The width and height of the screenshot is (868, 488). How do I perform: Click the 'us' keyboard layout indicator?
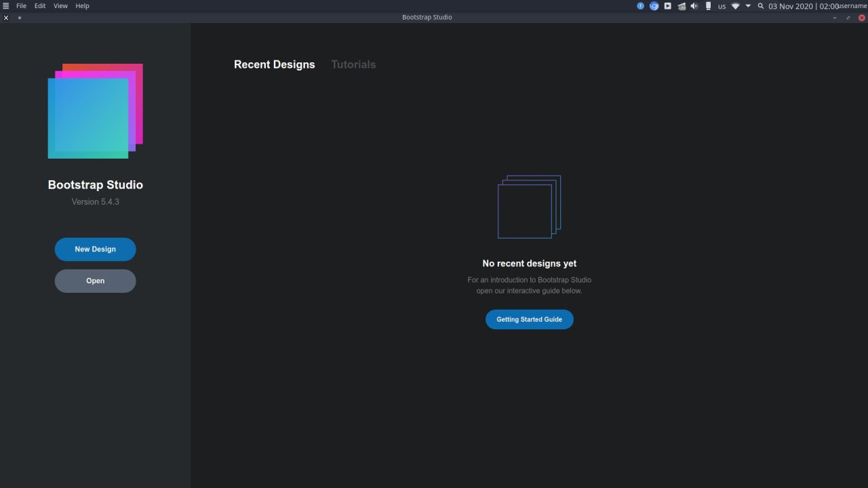click(x=722, y=6)
